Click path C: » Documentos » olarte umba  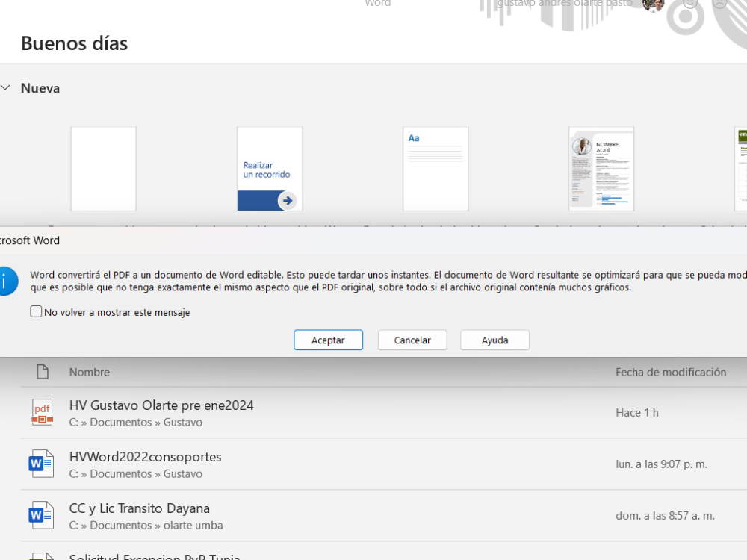(x=146, y=525)
